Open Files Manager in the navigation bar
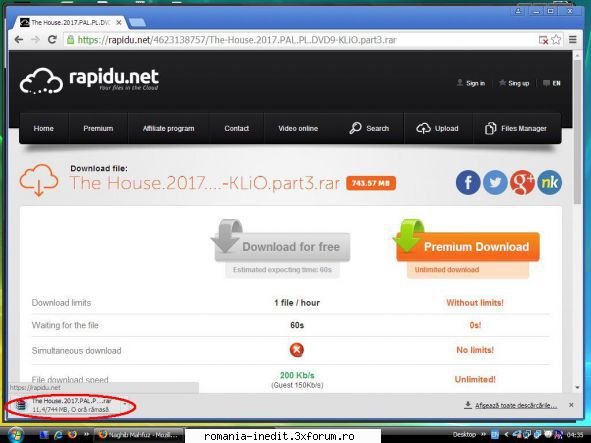This screenshot has height=443, width=591. [516, 129]
